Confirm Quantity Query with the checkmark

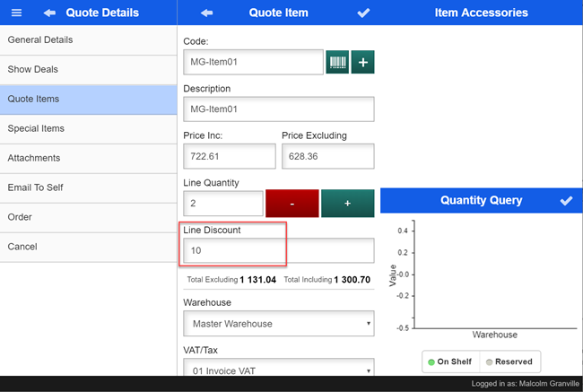[566, 201]
